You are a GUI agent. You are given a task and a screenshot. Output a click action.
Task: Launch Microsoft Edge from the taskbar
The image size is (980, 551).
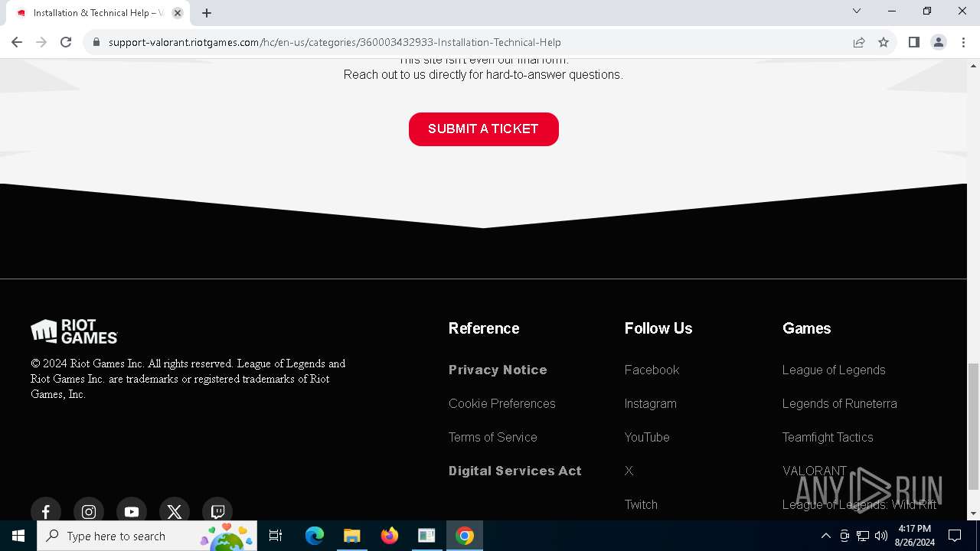pos(315,536)
